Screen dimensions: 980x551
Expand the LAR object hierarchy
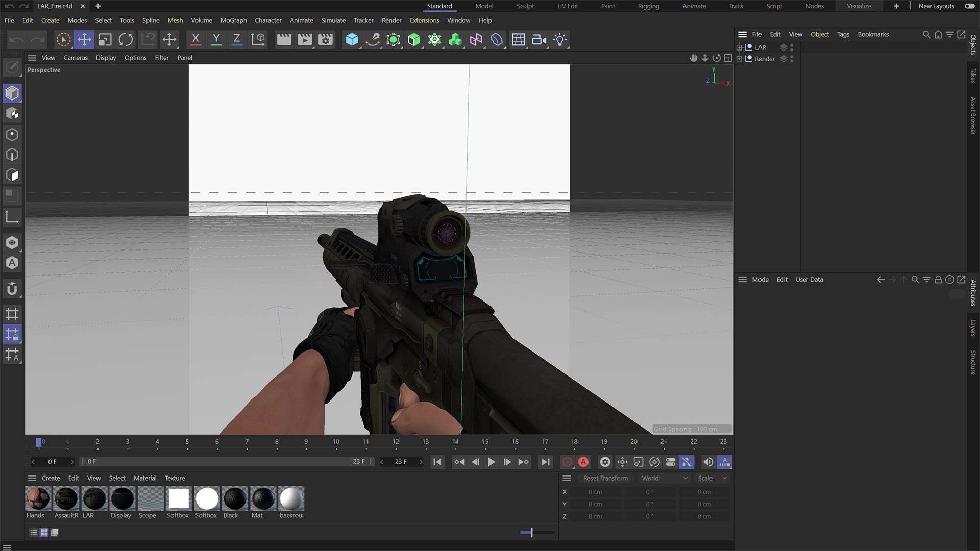pyautogui.click(x=739, y=47)
